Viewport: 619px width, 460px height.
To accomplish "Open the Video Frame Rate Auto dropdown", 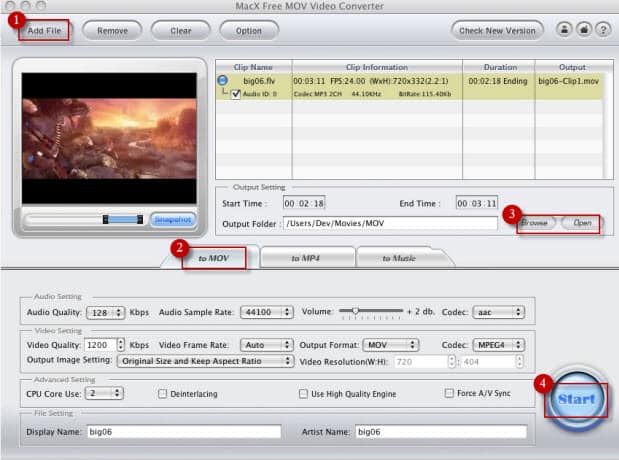I will (x=267, y=345).
